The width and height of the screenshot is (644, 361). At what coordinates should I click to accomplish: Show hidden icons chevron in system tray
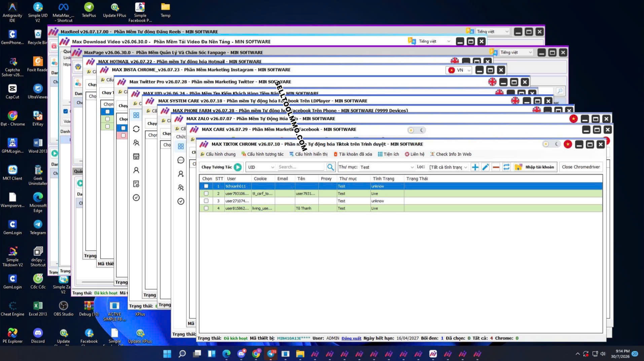click(577, 354)
